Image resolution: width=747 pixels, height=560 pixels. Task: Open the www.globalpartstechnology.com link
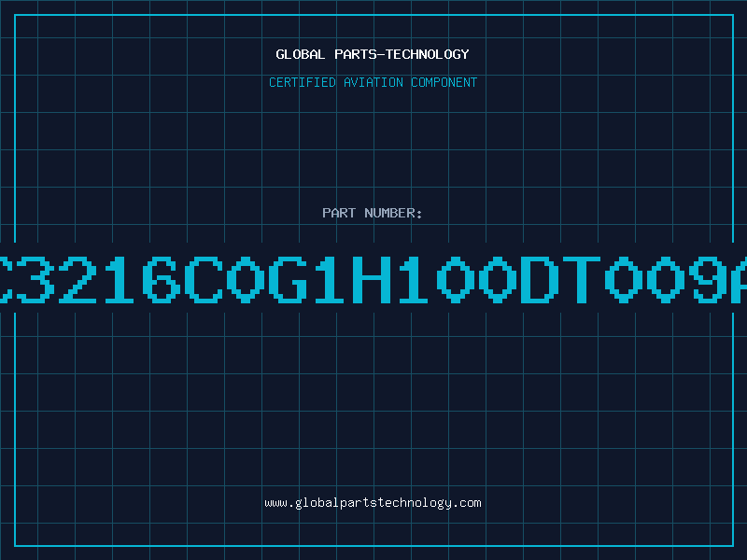coord(373,503)
